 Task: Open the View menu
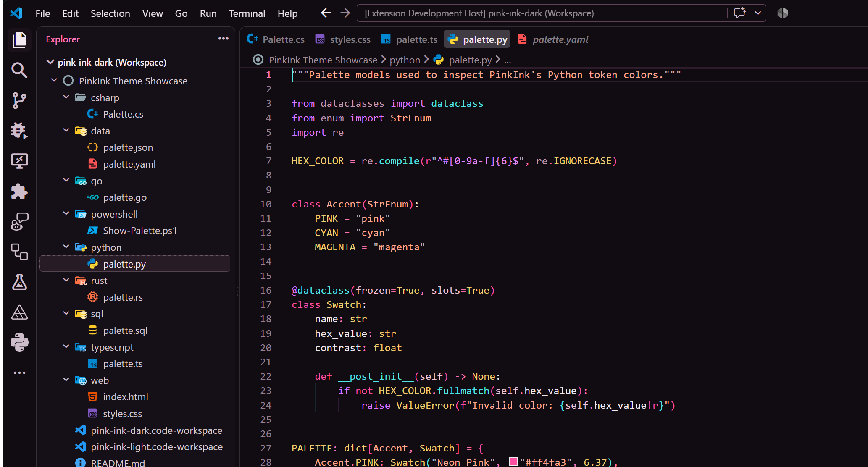153,13
